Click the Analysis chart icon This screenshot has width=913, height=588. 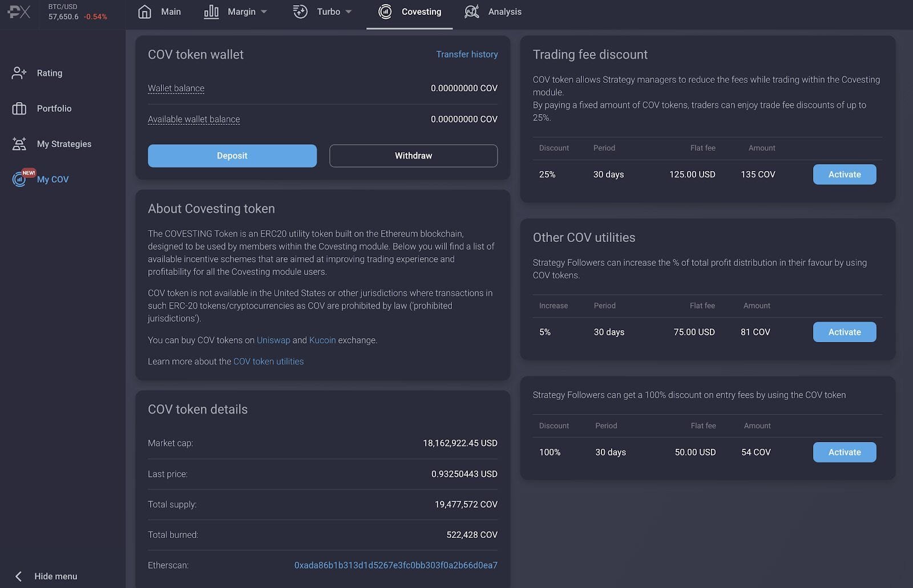[x=472, y=11]
